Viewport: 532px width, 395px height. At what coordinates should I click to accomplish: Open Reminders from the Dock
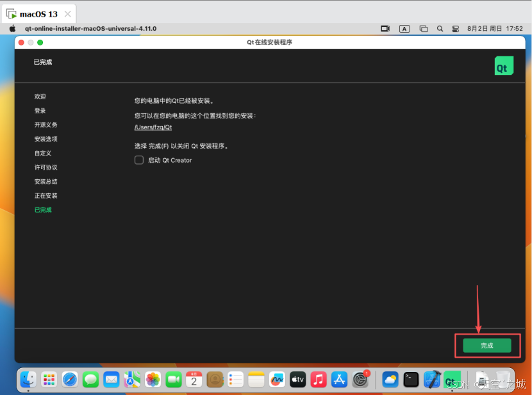(235, 380)
